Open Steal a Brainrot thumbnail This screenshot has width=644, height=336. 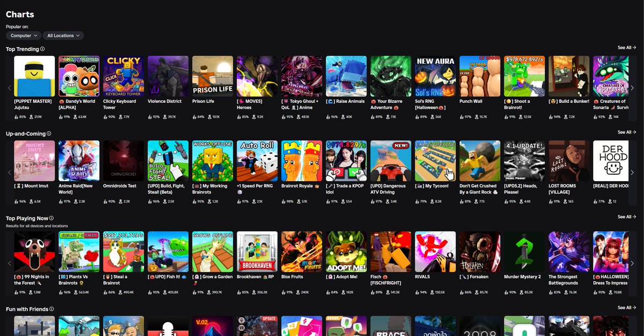[x=123, y=252]
